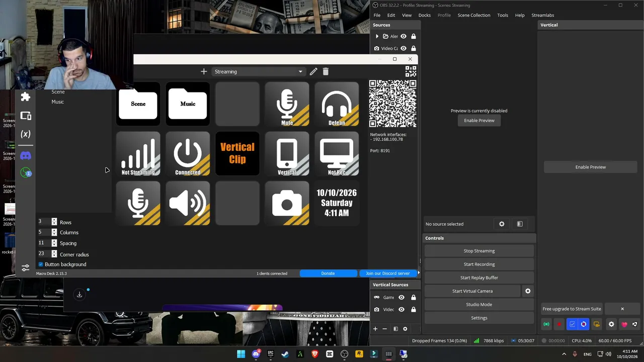This screenshot has width=644, height=362.
Task: Click the Vertical Clip deck button
Action: coord(237,153)
